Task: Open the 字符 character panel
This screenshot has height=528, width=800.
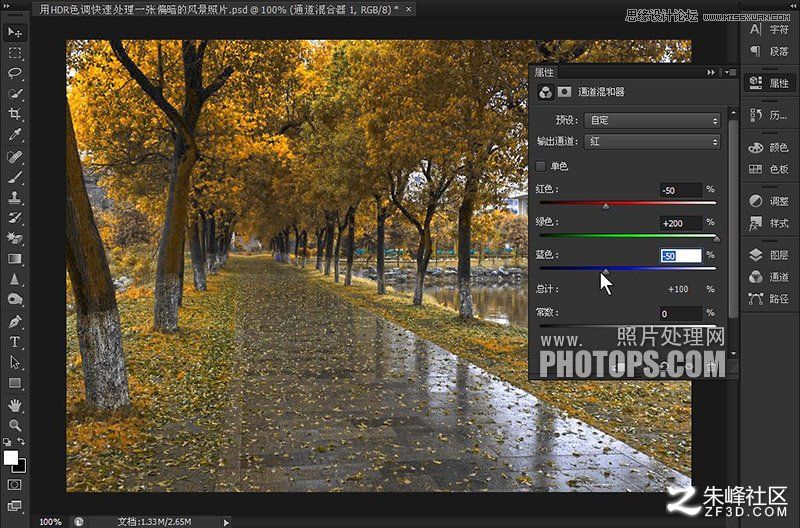Action: (769, 30)
